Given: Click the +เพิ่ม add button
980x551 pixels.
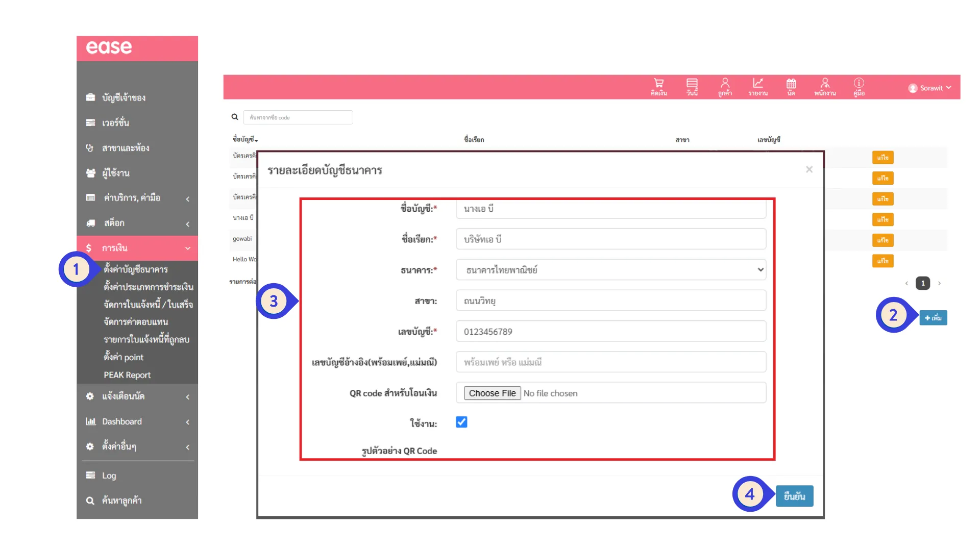Looking at the screenshot, I should click(x=933, y=318).
